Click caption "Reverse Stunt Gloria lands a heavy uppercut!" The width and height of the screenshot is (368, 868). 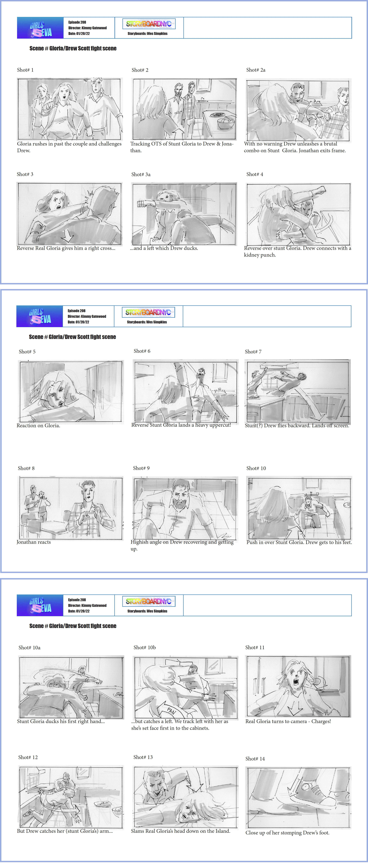(x=181, y=425)
